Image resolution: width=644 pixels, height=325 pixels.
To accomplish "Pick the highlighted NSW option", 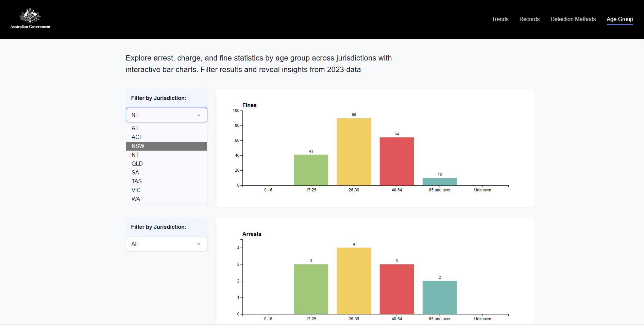I will pos(138,146).
